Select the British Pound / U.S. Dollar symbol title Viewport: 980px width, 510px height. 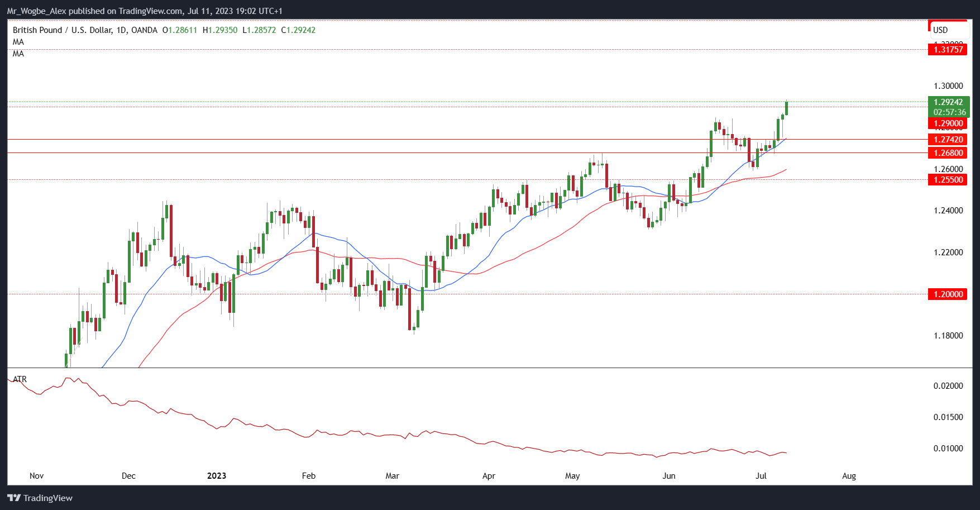(85, 30)
